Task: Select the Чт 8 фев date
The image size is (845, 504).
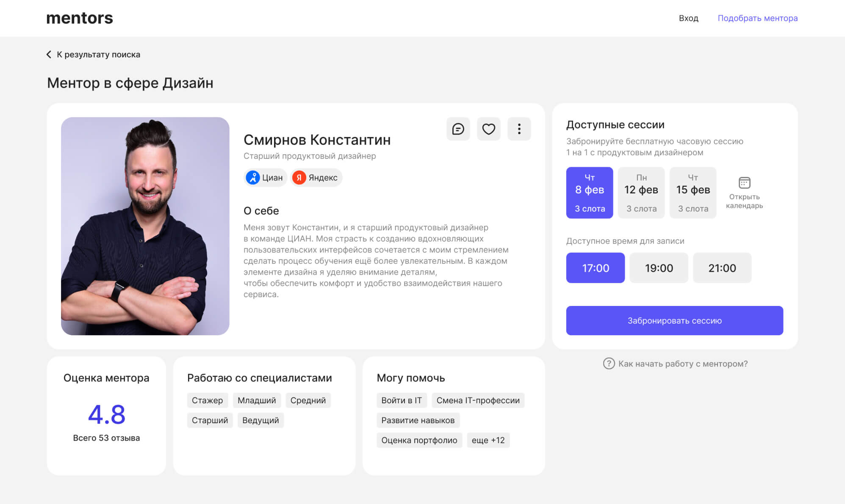Action: [x=589, y=193]
